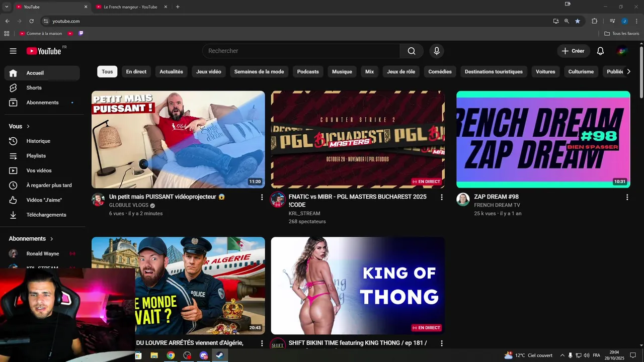Open options menu for the LOUVRE video
The height and width of the screenshot is (362, 644).
(x=262, y=343)
